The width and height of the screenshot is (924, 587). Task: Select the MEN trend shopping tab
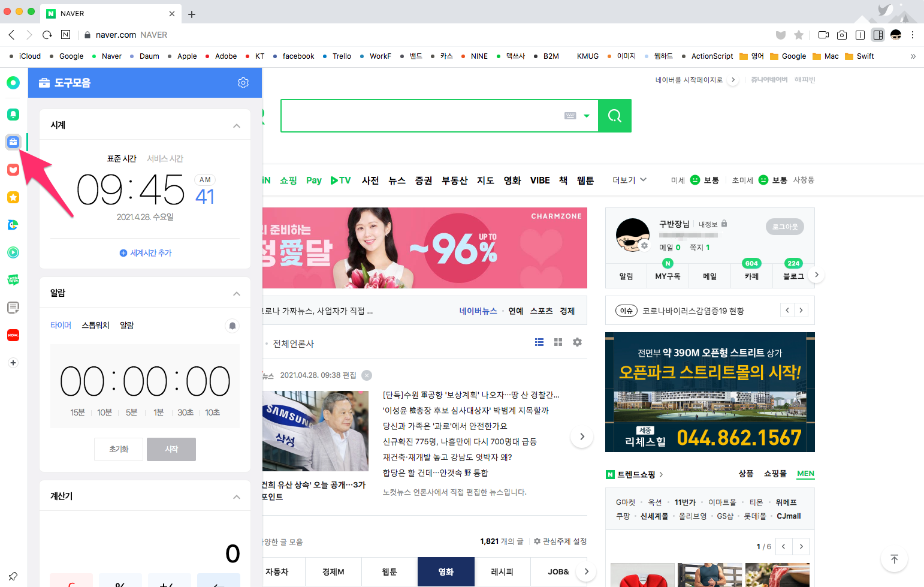point(805,474)
